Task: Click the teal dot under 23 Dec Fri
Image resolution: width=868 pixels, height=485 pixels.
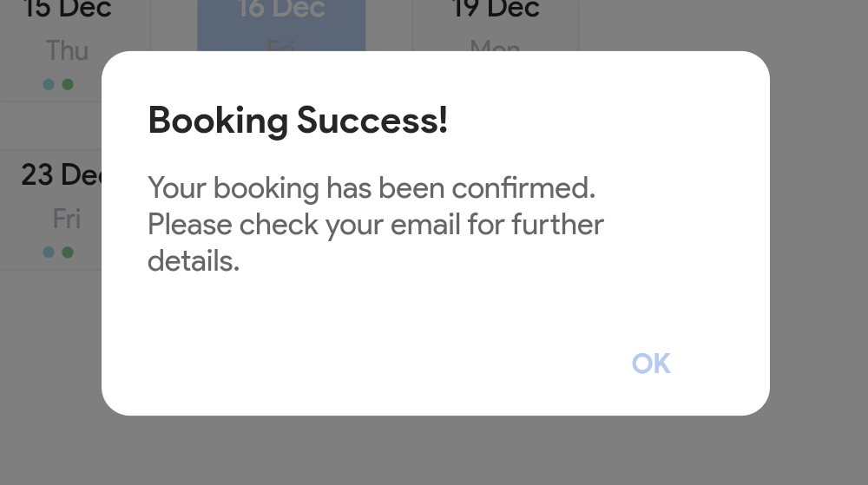Action: coord(49,252)
